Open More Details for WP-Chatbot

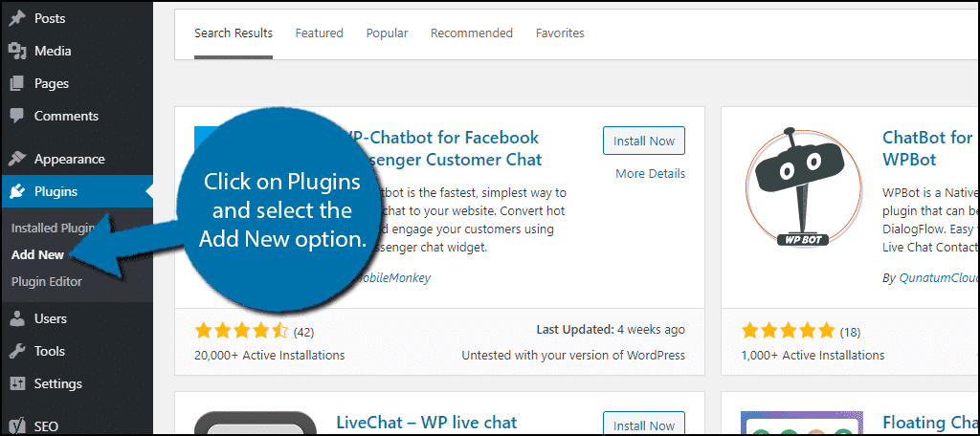tap(650, 174)
